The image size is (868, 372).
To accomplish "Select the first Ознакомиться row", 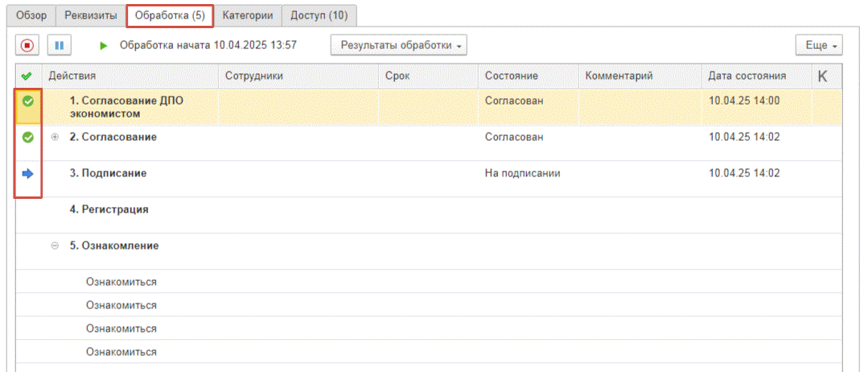I will point(429,282).
